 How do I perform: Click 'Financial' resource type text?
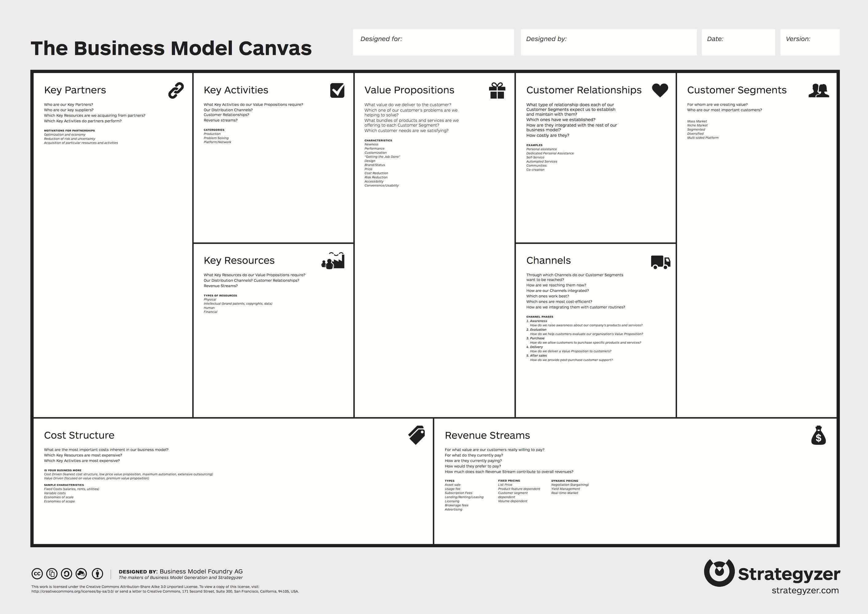(x=210, y=312)
